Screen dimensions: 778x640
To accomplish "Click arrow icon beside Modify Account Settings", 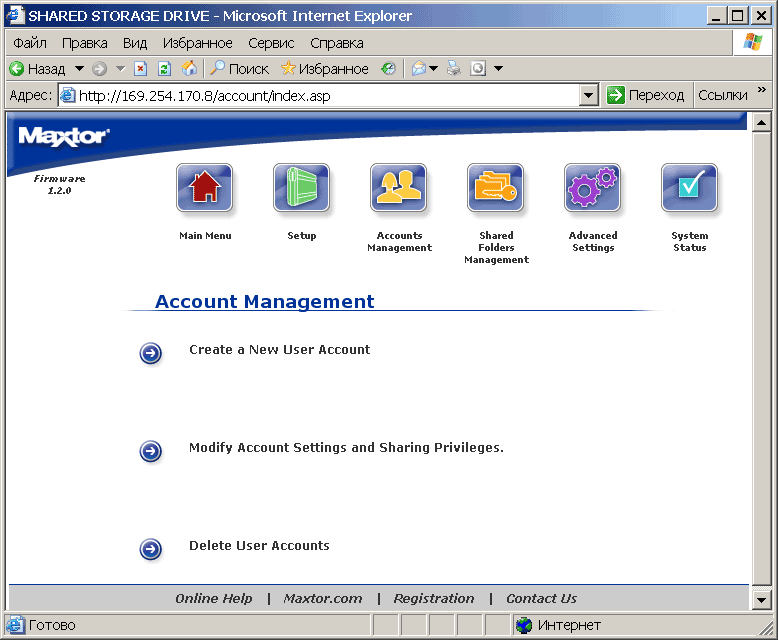I will pos(150,451).
